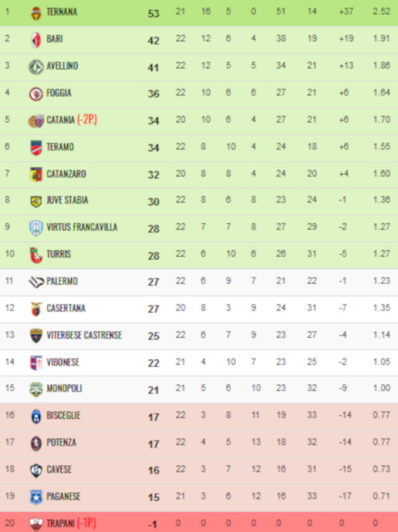The image size is (398, 532).
Task: Click the Paganese club logo
Action: [x=36, y=497]
